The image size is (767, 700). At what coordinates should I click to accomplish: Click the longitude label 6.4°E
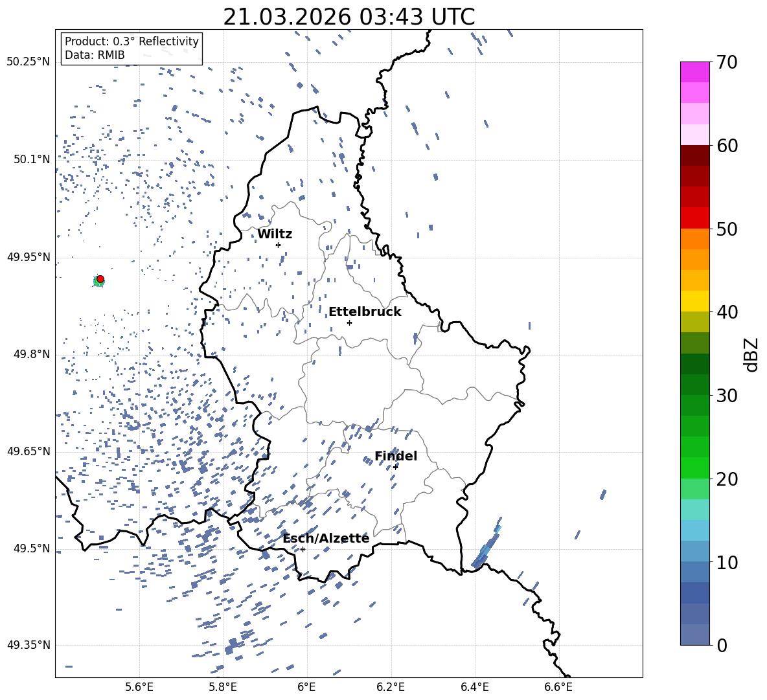point(474,687)
